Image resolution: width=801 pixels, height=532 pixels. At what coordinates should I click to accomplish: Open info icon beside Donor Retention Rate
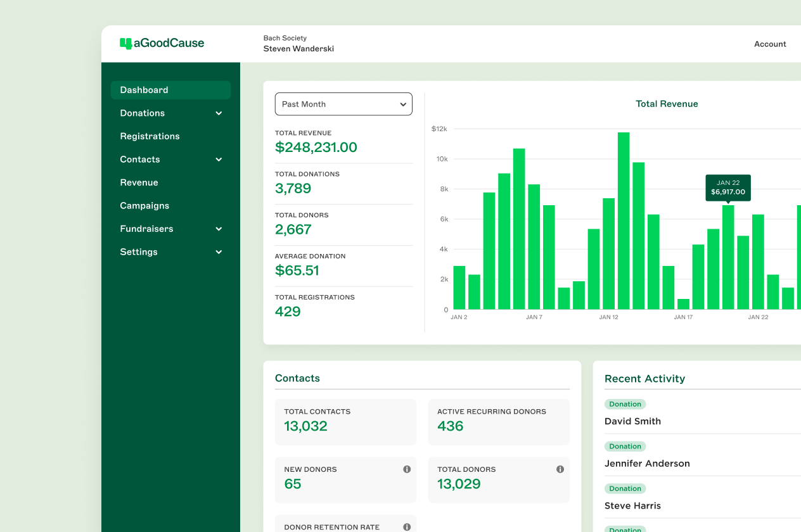click(x=407, y=527)
